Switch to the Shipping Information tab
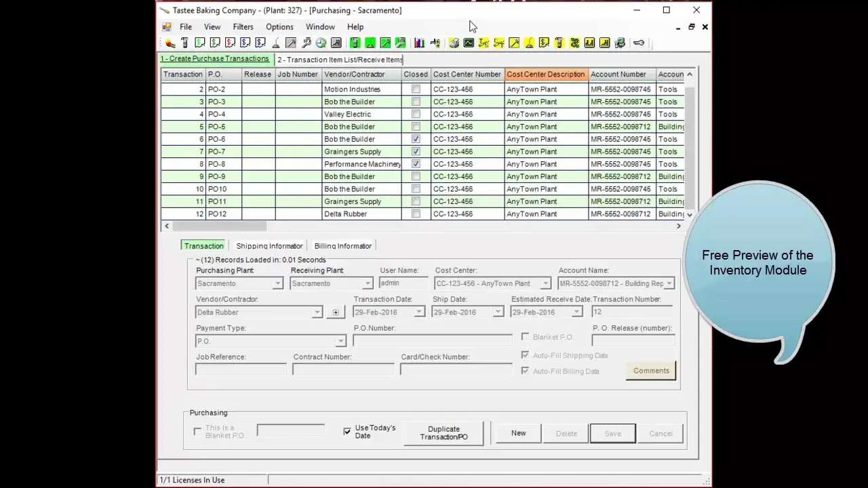Viewport: 868px width, 488px height. click(269, 246)
